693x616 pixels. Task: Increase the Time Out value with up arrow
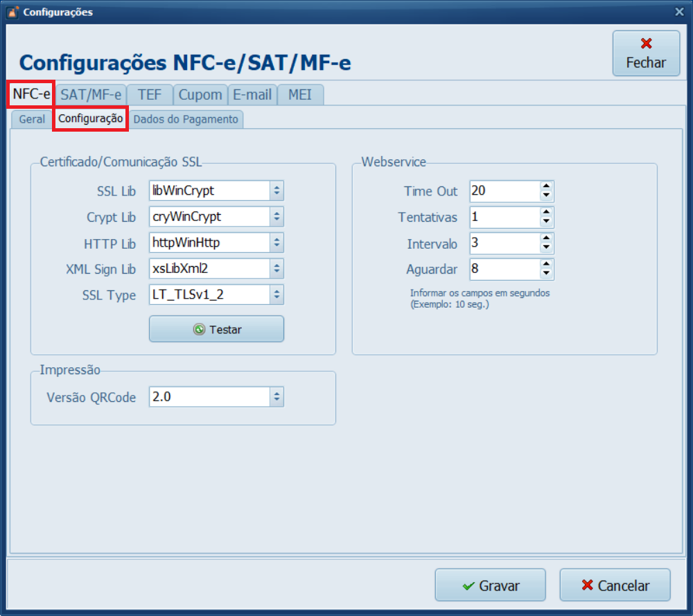click(546, 186)
